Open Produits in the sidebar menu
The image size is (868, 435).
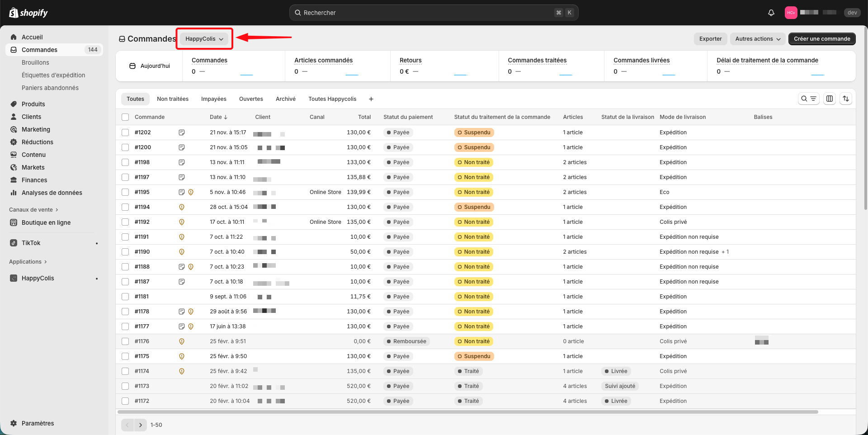click(33, 104)
